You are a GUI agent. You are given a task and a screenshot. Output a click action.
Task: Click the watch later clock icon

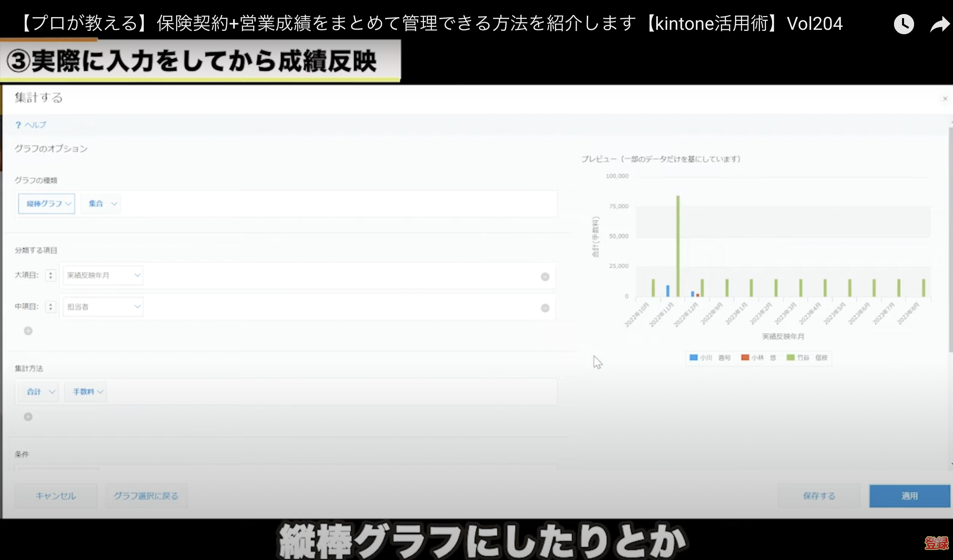(x=903, y=24)
